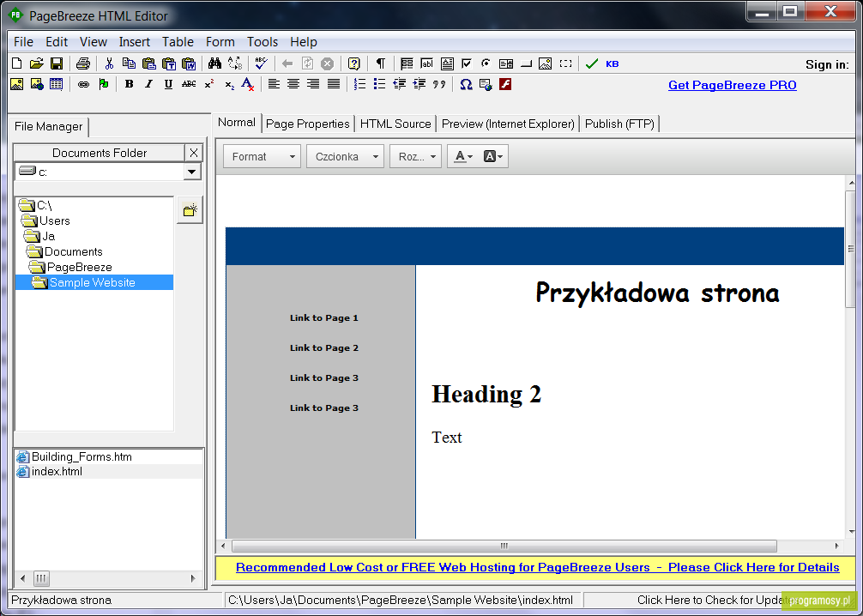Open the Preview (Internet Explorer) tab
This screenshot has width=863, height=616.
coord(508,124)
